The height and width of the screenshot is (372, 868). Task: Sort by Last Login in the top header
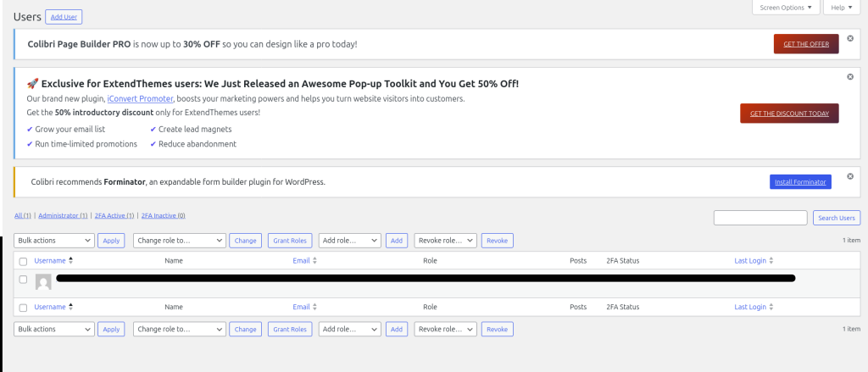[x=750, y=261]
